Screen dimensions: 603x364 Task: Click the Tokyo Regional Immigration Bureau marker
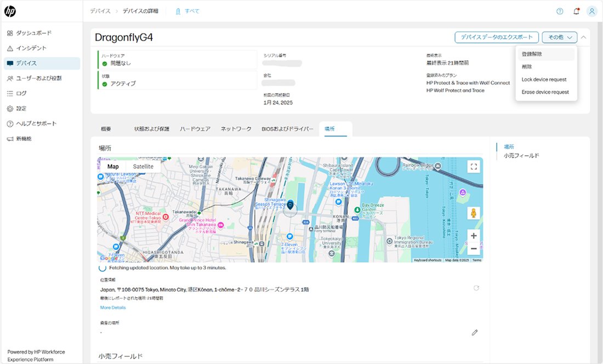(x=389, y=241)
